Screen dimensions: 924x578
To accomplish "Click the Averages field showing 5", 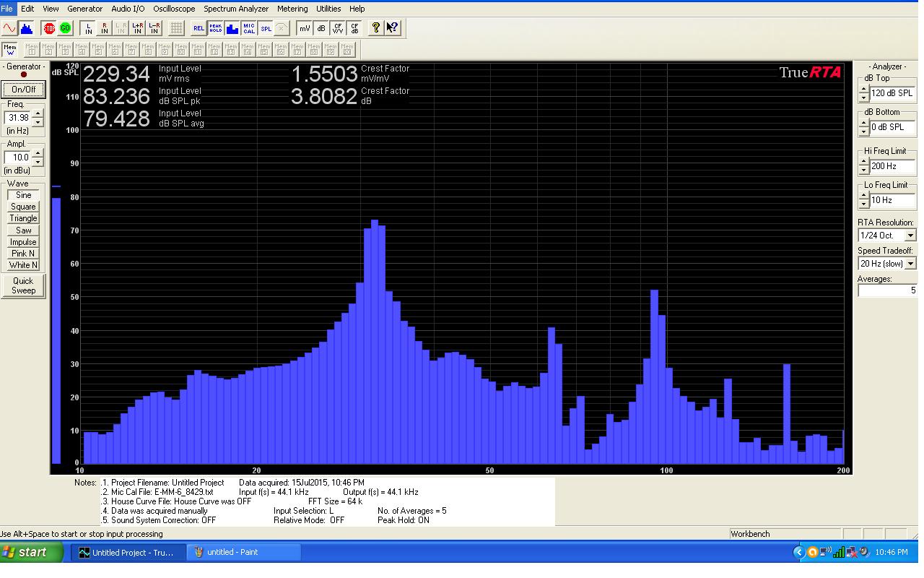I will tap(887, 290).
